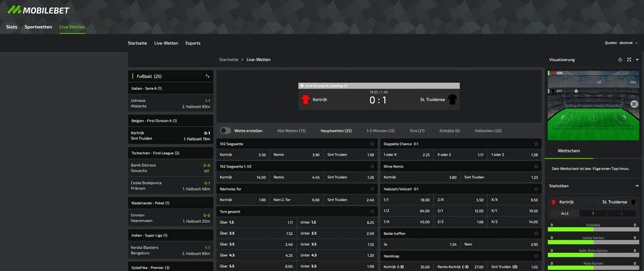Pick Über 2.5 at 1.52

pos(256,233)
